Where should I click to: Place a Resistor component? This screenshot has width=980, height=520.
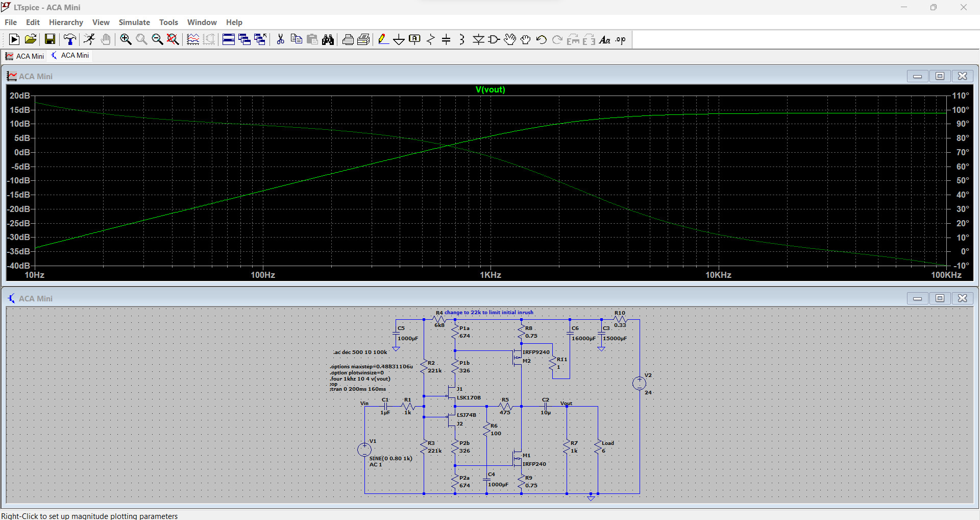coord(431,40)
